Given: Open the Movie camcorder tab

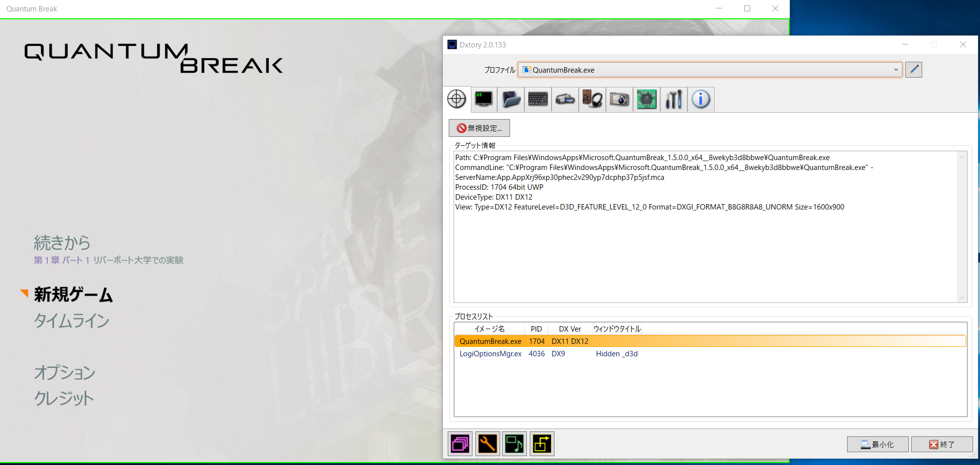Looking at the screenshot, I should (565, 99).
